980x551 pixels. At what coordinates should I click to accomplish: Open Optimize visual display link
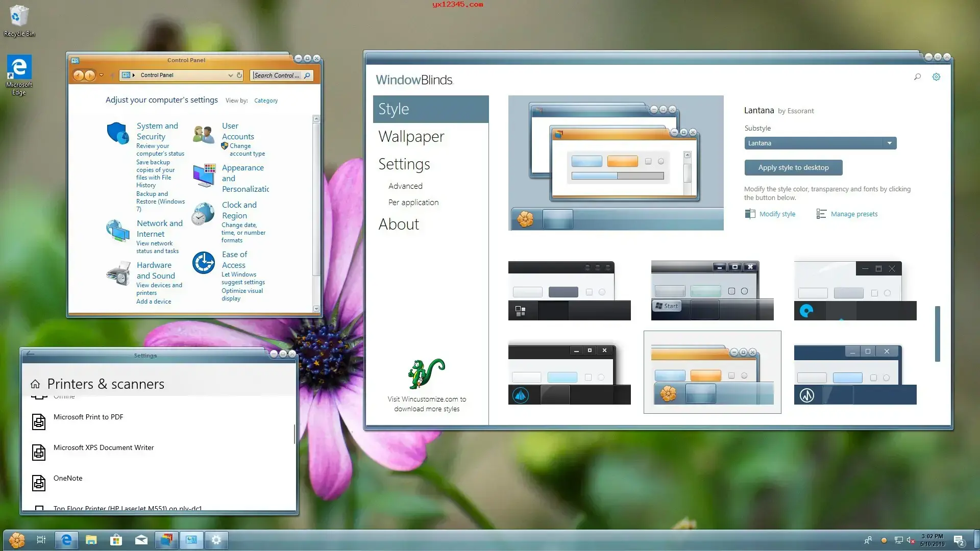pyautogui.click(x=242, y=295)
